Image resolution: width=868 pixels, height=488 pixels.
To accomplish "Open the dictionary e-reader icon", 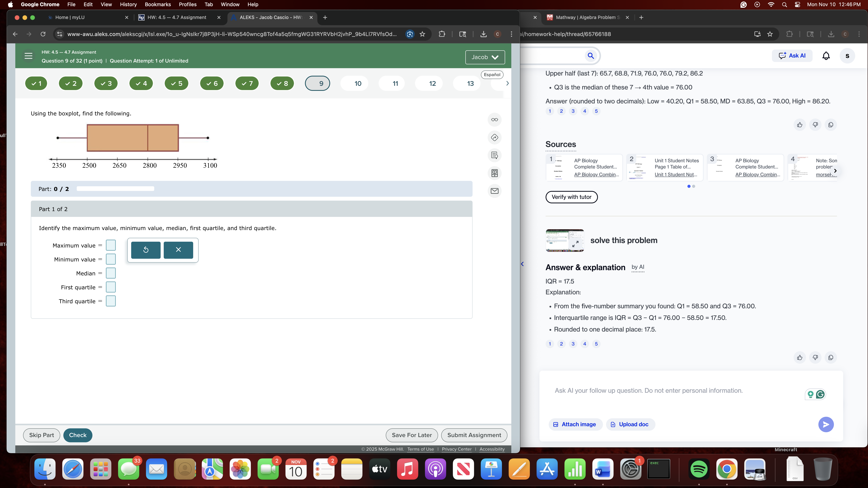I will 494,173.
